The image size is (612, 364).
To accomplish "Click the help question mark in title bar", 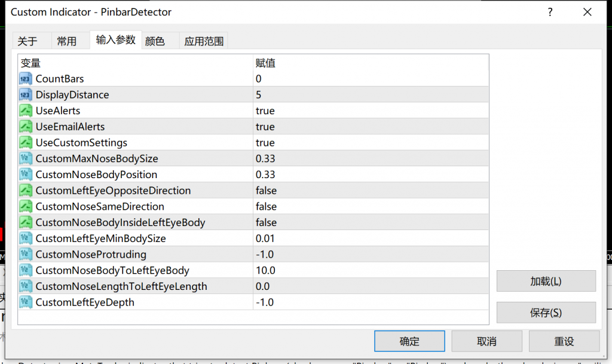I will 550,12.
